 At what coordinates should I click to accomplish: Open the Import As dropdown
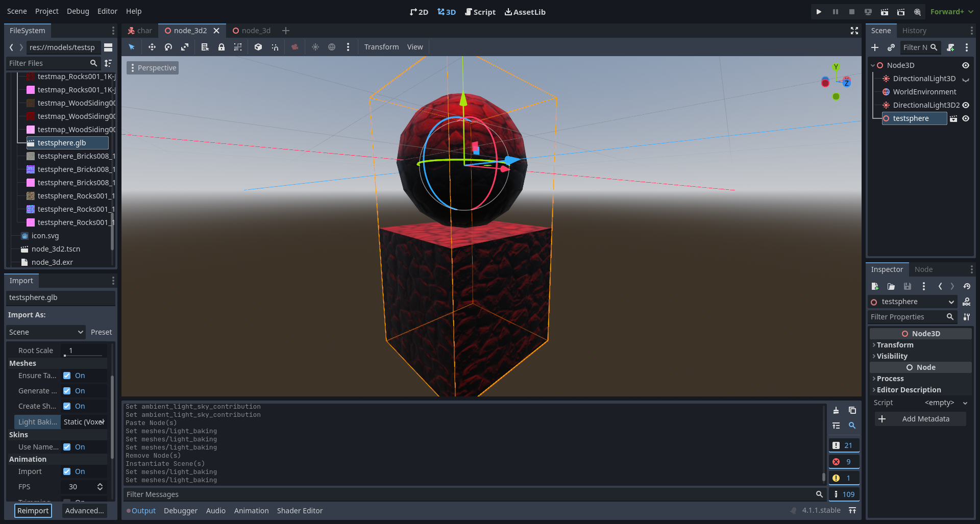click(x=45, y=332)
